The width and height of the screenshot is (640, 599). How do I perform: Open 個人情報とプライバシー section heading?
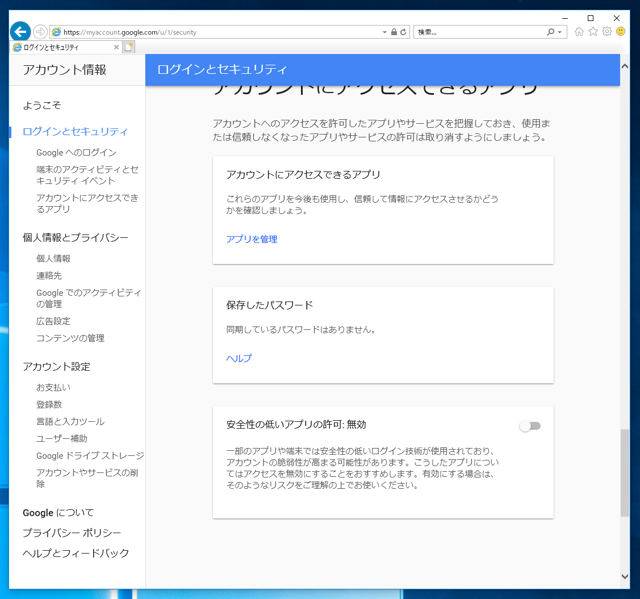pos(76,237)
